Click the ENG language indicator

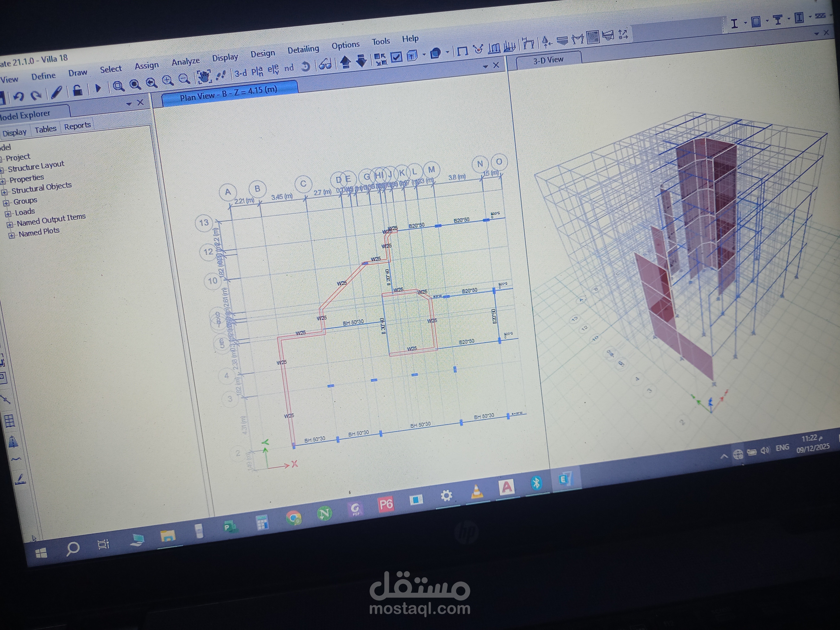782,448
